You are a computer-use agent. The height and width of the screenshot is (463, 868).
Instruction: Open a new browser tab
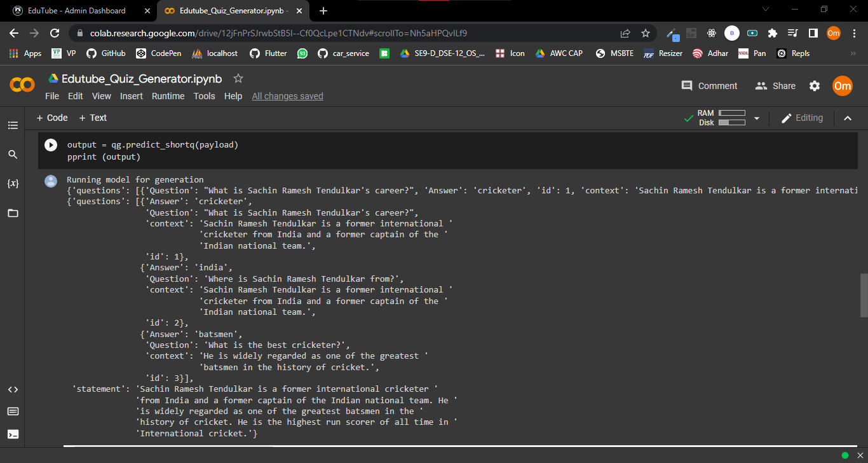pos(323,11)
